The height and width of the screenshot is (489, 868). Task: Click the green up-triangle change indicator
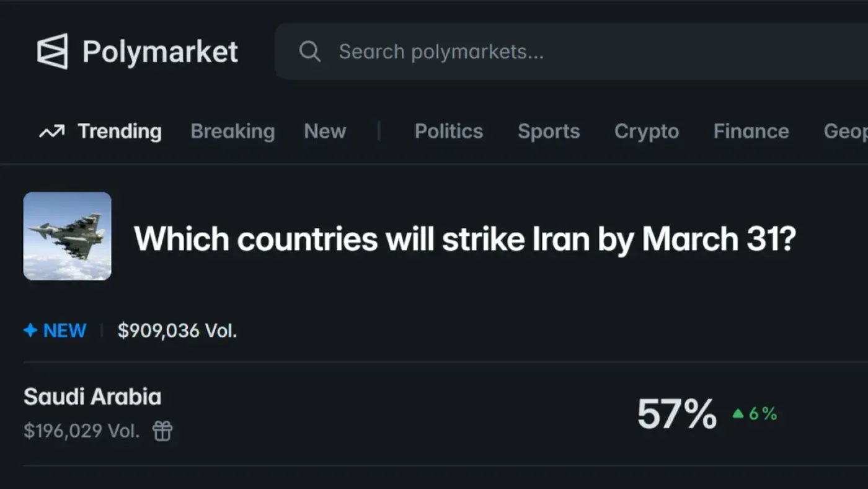[738, 413]
